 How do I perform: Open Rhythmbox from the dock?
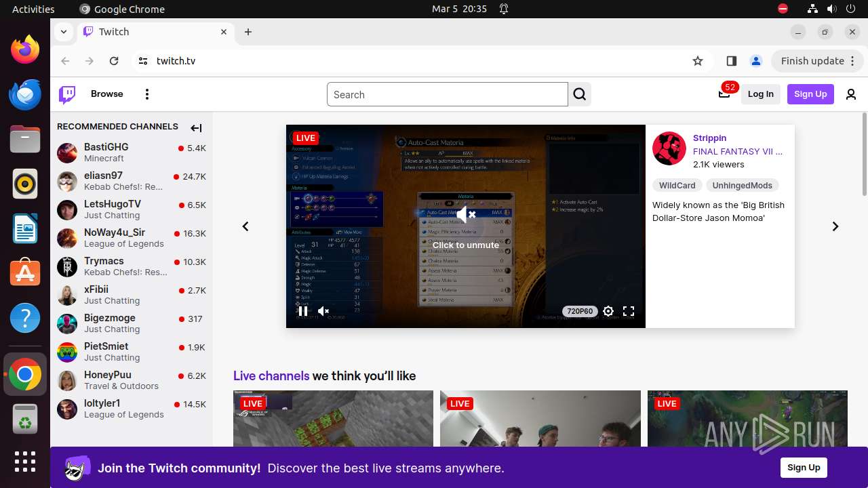[x=25, y=184]
